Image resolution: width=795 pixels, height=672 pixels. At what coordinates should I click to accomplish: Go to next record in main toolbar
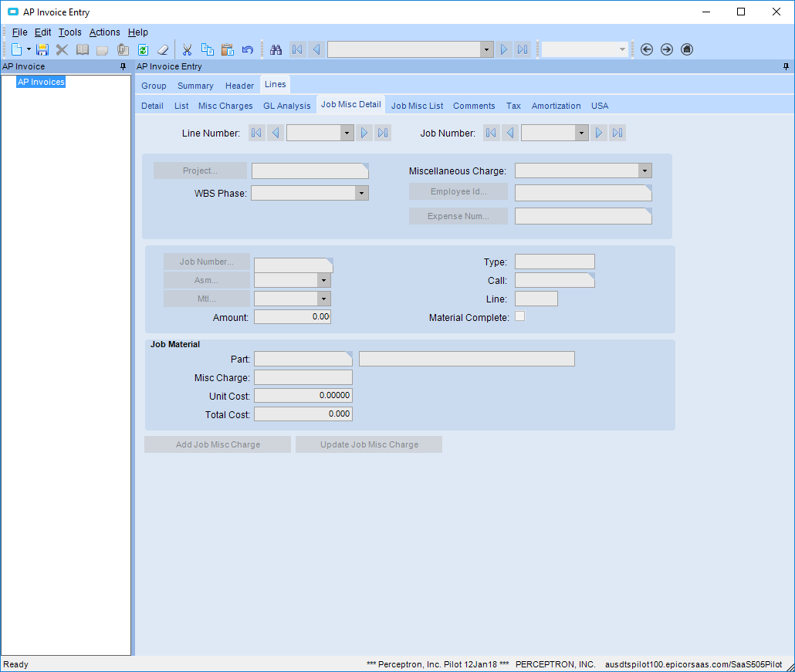504,49
